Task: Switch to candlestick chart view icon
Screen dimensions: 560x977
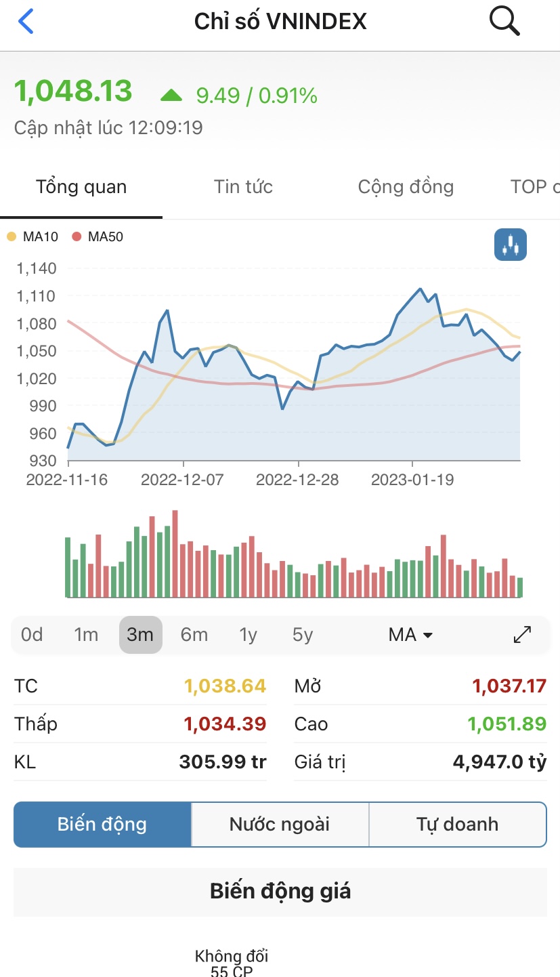Action: click(x=510, y=245)
